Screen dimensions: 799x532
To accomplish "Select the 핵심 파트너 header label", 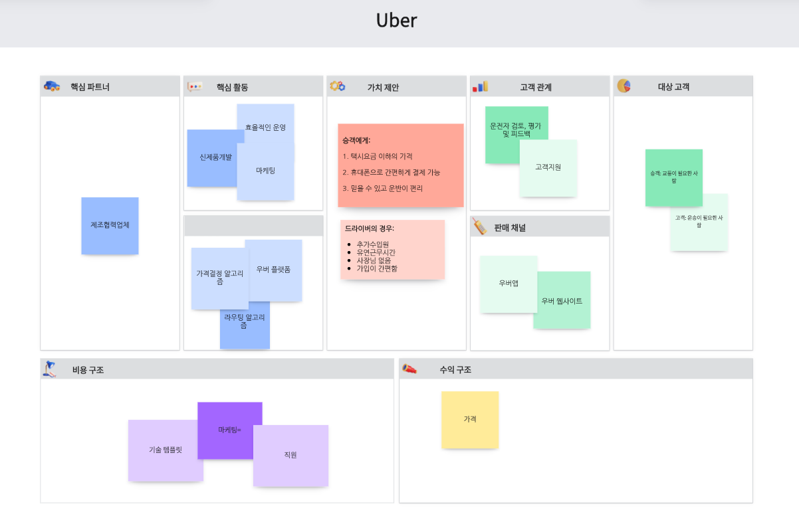I will [x=90, y=87].
